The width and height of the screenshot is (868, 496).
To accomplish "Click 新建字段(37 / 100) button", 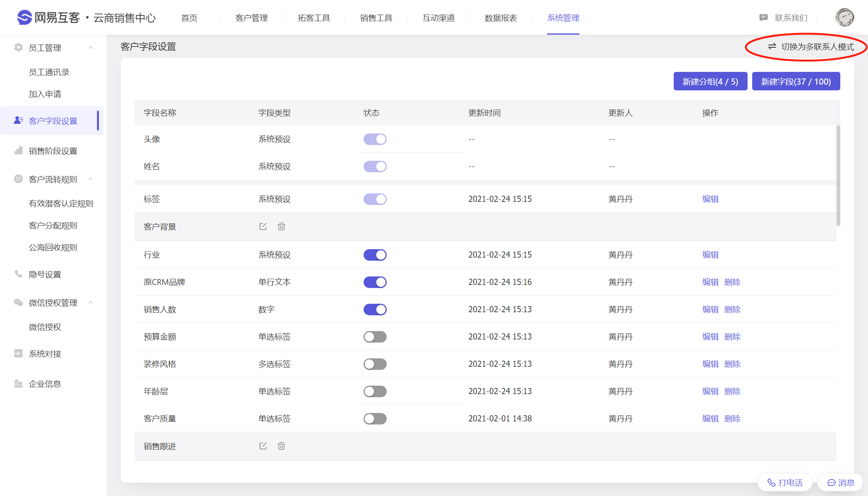I will point(796,81).
